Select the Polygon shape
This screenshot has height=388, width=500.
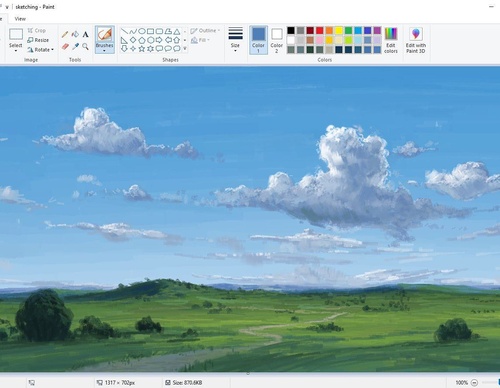[168, 31]
